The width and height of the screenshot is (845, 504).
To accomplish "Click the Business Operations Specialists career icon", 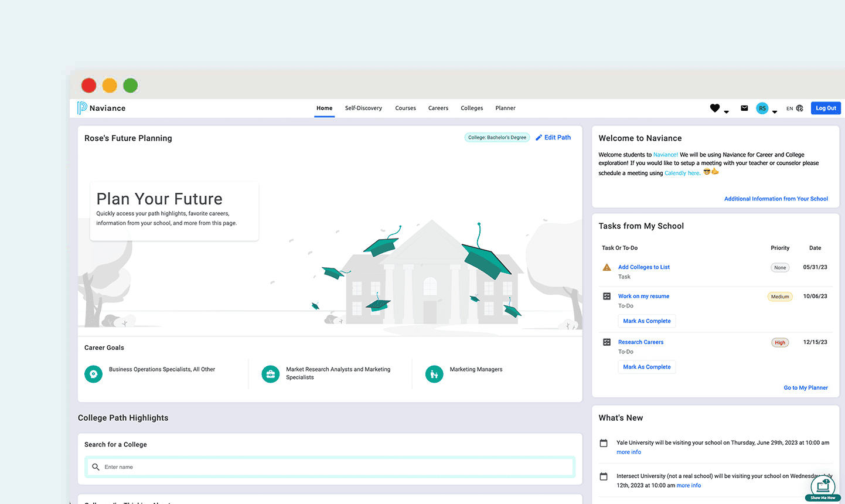I will [x=94, y=374].
